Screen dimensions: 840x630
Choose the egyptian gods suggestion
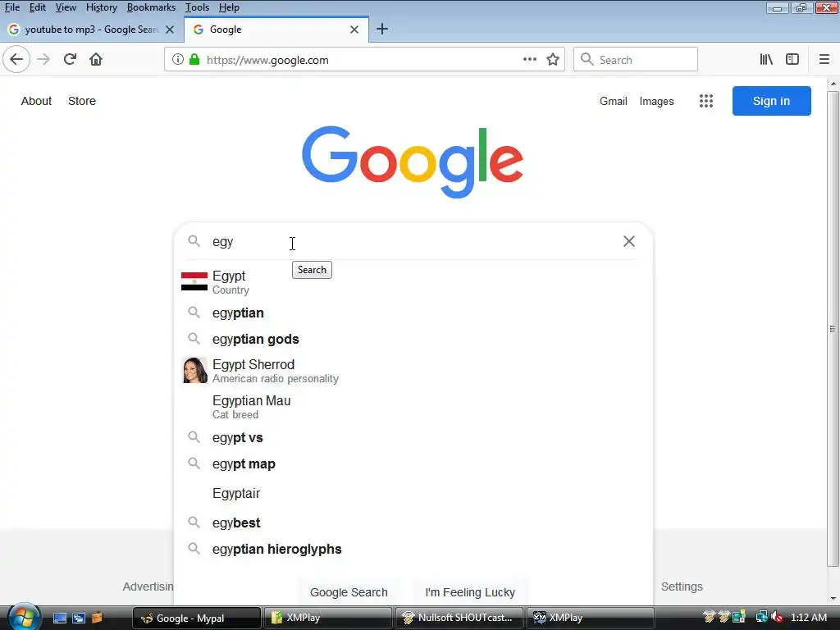click(413, 339)
